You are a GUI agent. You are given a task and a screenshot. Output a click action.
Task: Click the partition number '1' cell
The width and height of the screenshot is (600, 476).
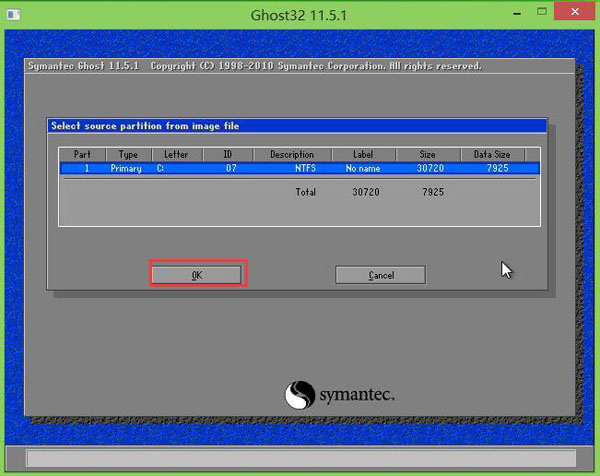[x=87, y=168]
